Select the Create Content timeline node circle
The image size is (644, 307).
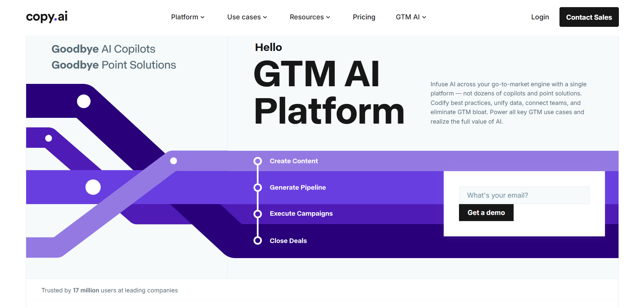click(258, 161)
